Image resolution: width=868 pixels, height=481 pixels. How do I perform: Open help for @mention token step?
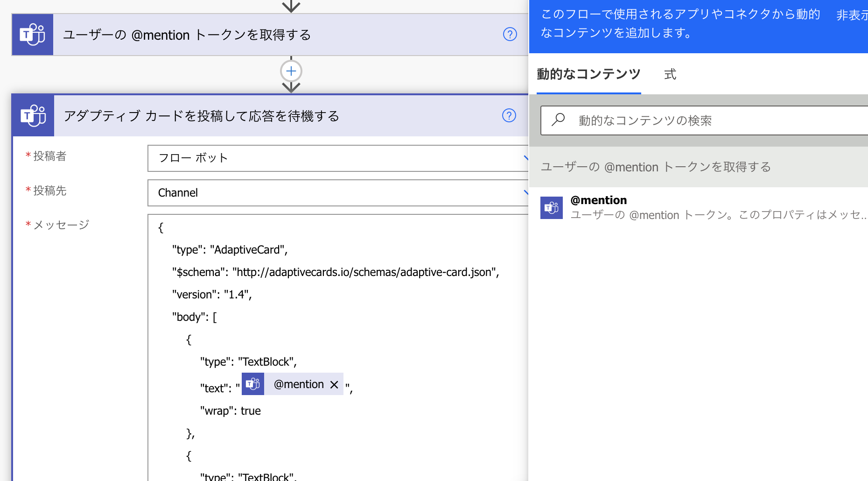(510, 34)
